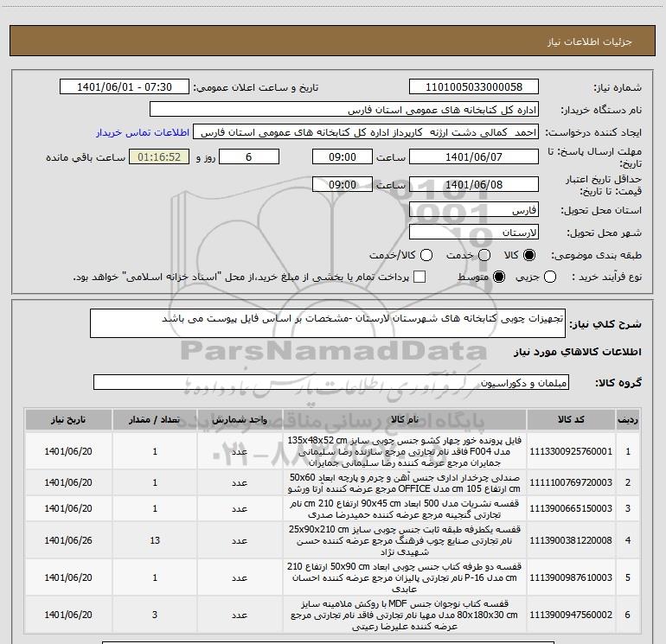Click the اطلاعات کالاهای مورد نیاز heading
This screenshot has width=666, height=644.
click(578, 352)
